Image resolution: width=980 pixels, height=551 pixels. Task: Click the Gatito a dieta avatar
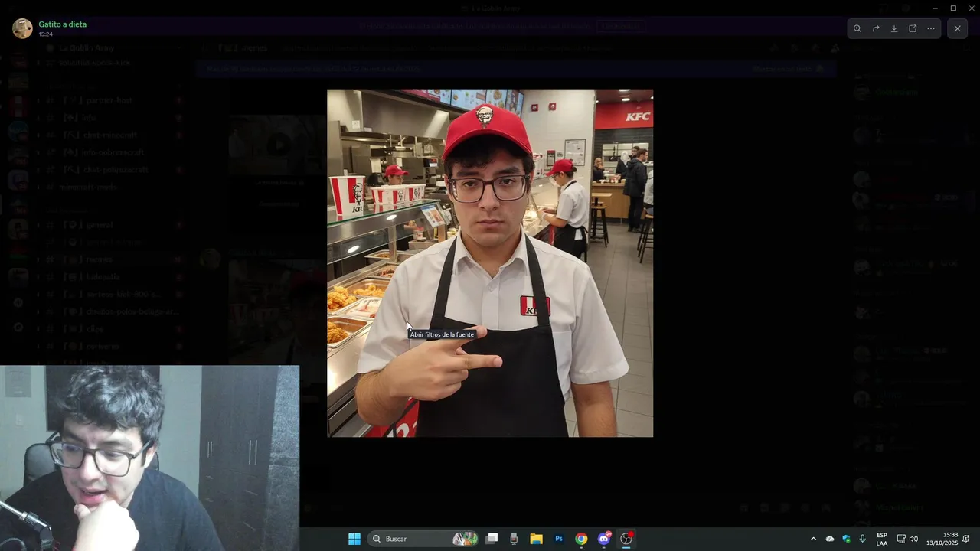[x=22, y=28]
